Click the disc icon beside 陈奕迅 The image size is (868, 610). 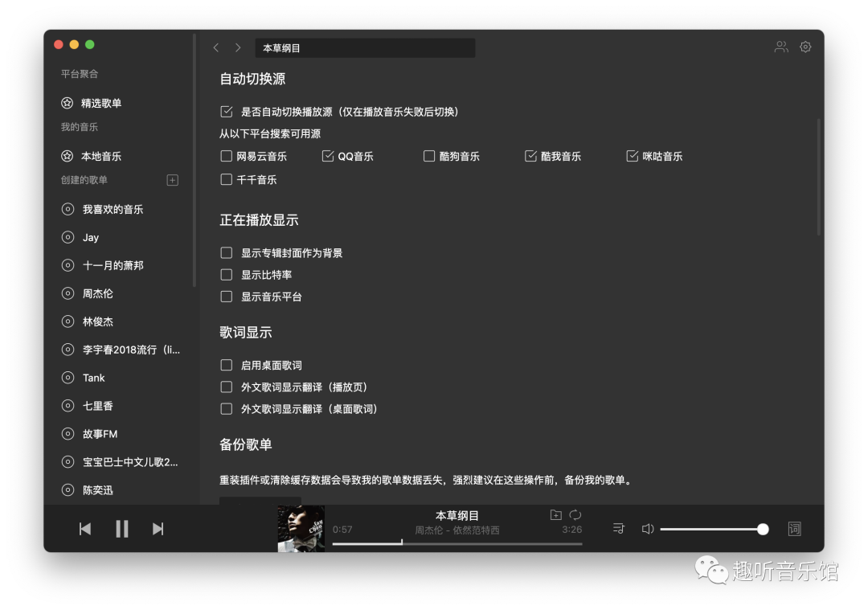[68, 490]
